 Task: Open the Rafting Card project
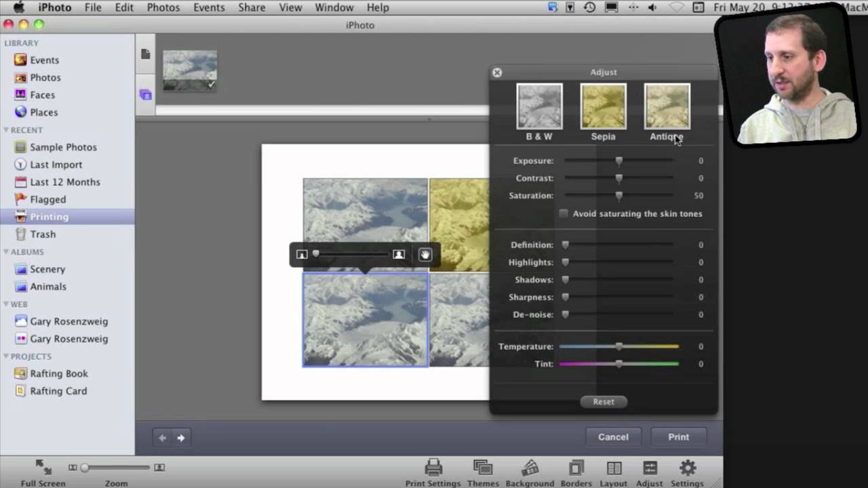[x=58, y=391]
